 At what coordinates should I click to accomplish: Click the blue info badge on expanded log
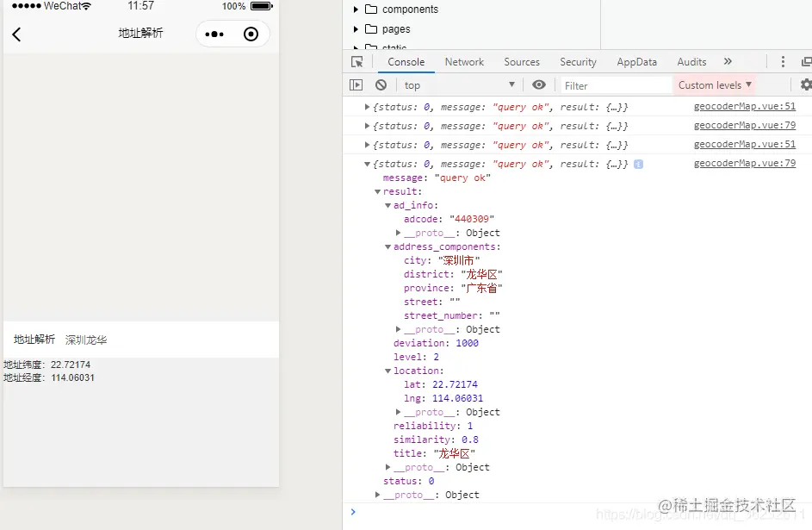(639, 165)
